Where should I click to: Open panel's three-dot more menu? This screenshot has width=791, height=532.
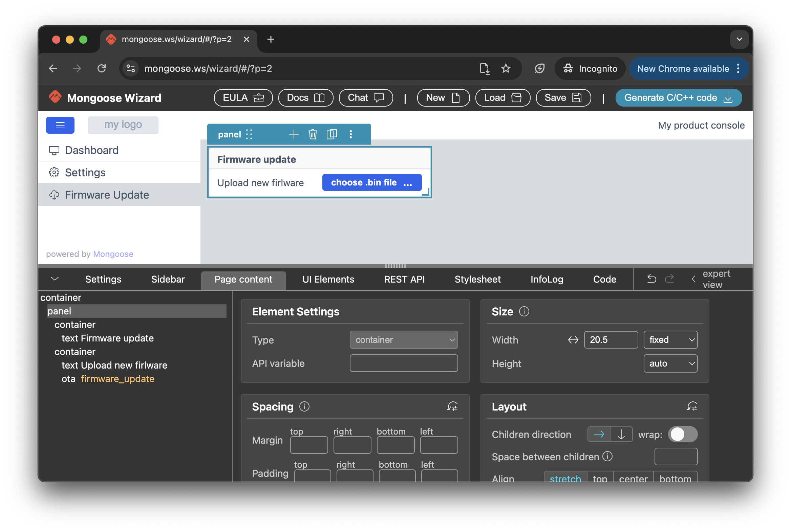[351, 134]
